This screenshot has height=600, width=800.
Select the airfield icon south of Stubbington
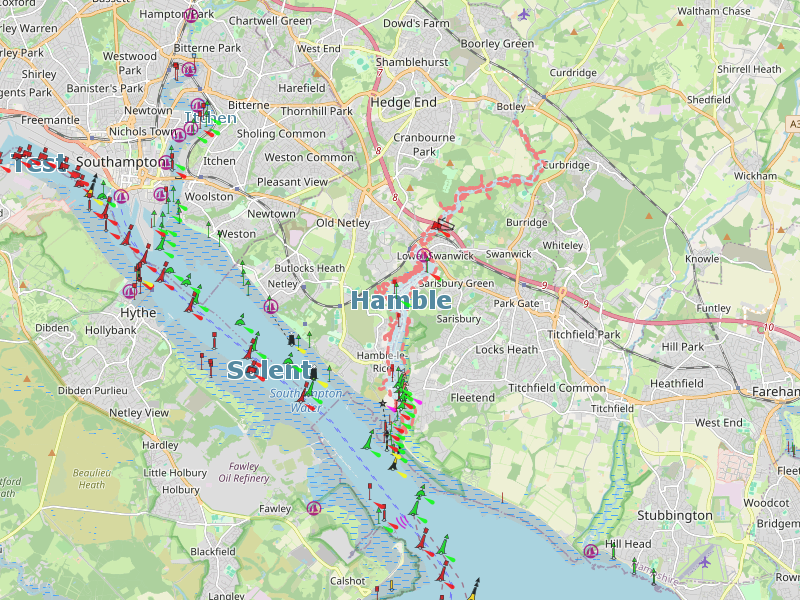(705, 561)
